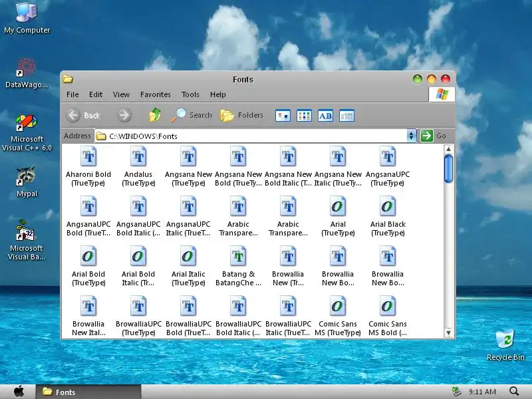Select the Arial Bold font

[88, 267]
